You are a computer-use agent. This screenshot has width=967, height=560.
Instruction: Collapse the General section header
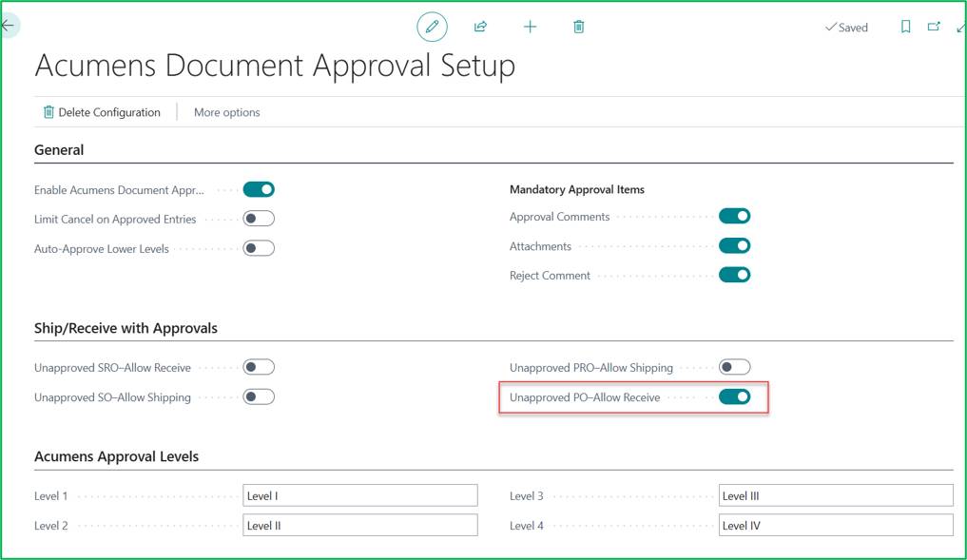[59, 150]
